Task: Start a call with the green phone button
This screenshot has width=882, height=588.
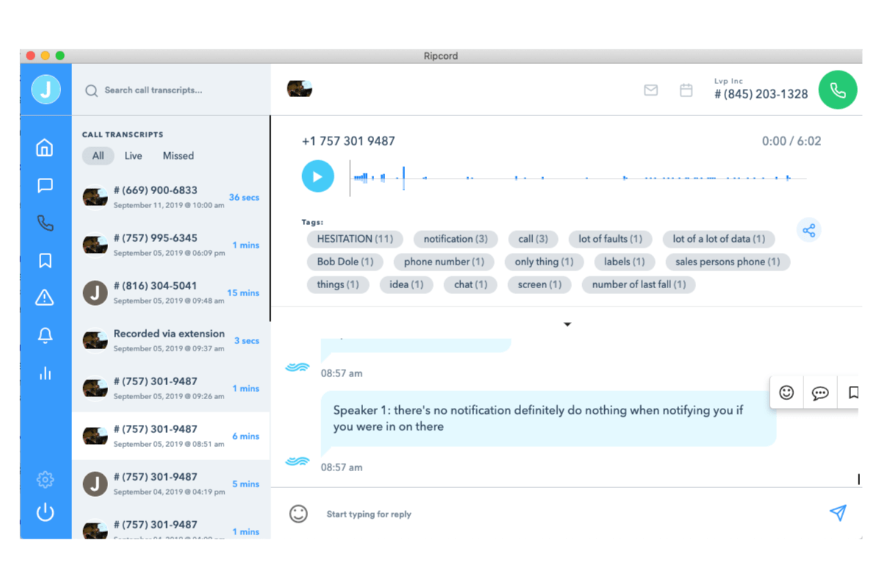Action: [x=837, y=90]
